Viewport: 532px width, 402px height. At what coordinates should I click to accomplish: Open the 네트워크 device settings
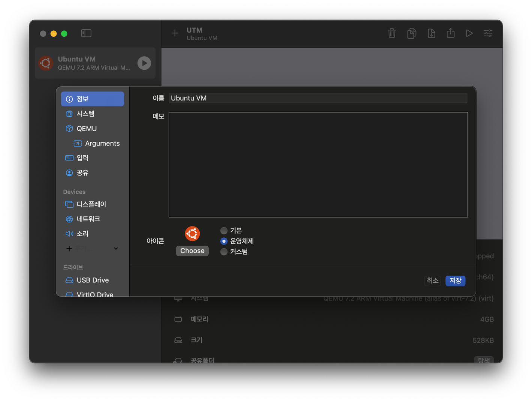click(x=93, y=219)
